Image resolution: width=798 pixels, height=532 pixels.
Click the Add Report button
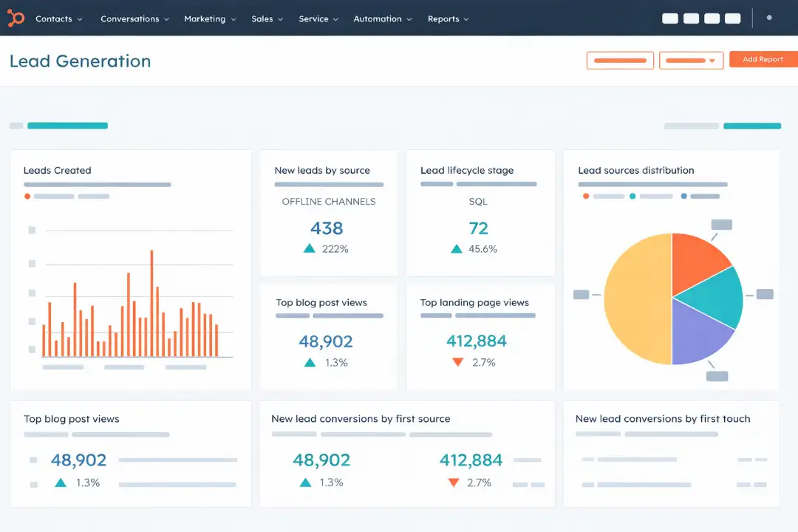763,59
